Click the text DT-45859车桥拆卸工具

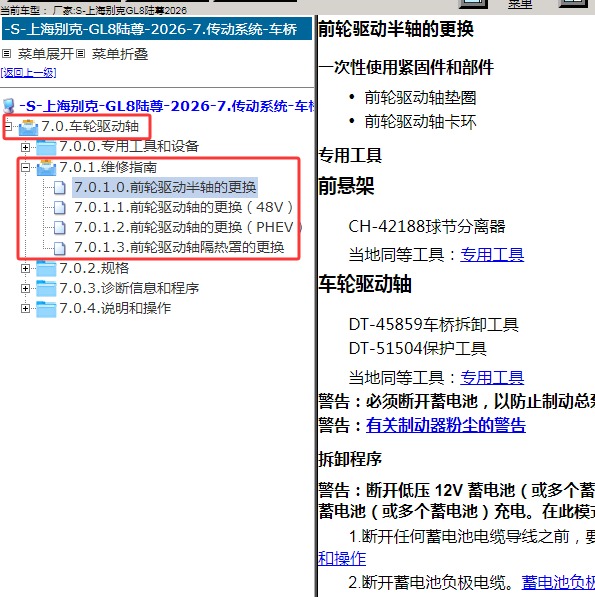pyautogui.click(x=434, y=325)
